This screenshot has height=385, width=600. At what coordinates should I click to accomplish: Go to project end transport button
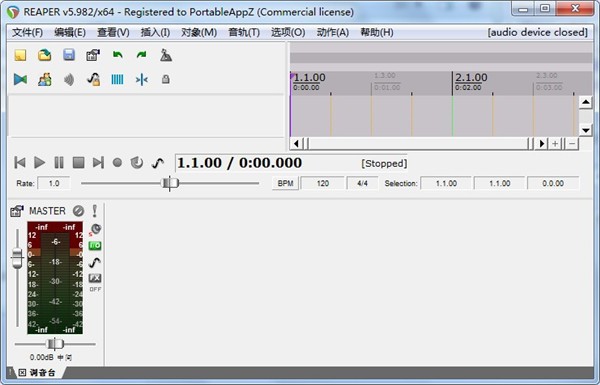point(98,163)
